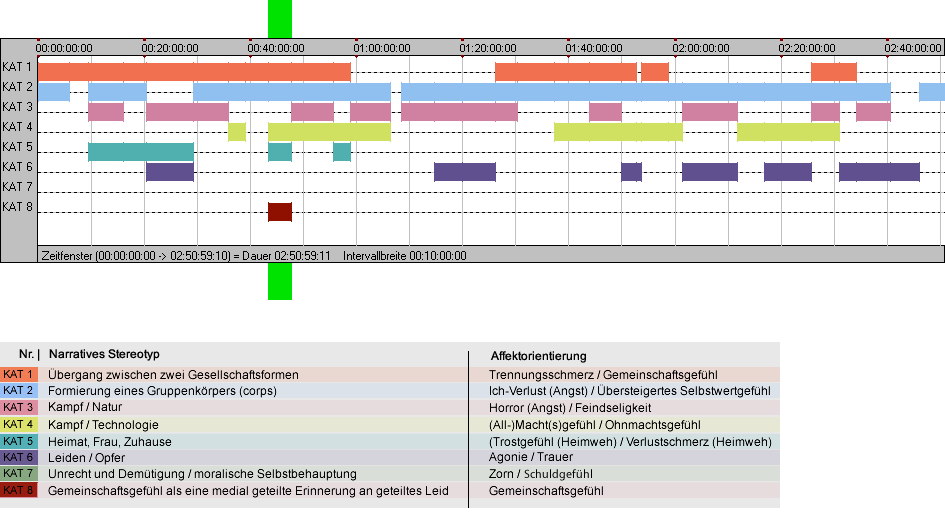Click 'Übergang zwischen zwei Gesellschaftsformen' legend text
Image resolution: width=945 pixels, height=530 pixels.
pos(174,374)
